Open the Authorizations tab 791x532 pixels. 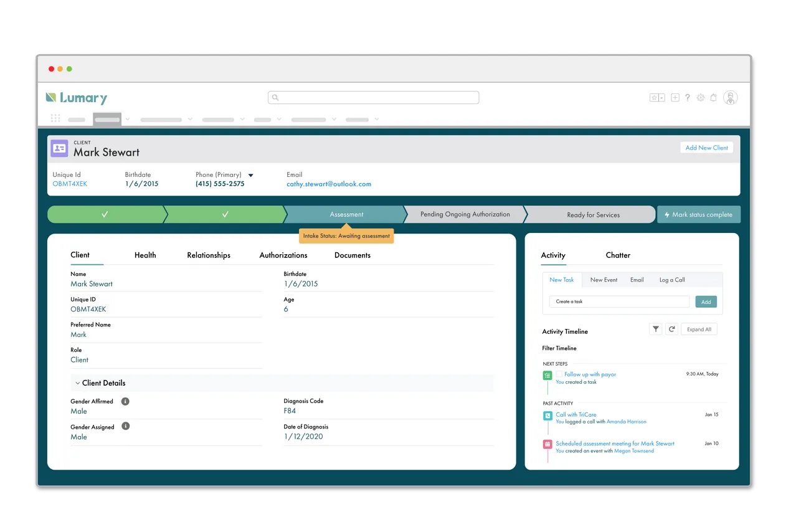tap(283, 255)
